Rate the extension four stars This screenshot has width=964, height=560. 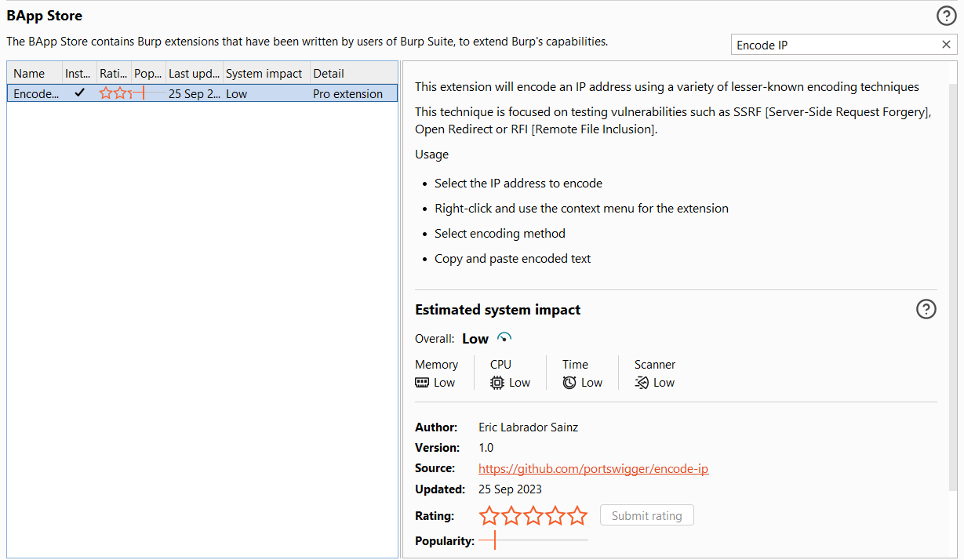click(x=555, y=515)
